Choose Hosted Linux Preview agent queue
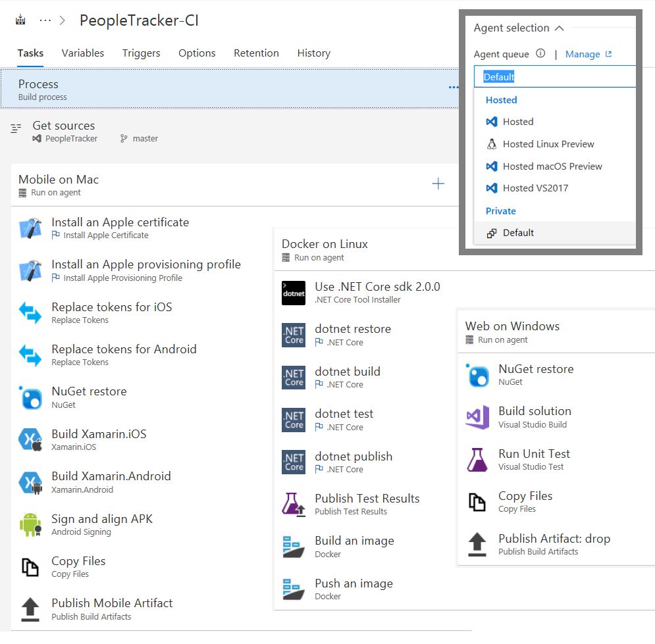This screenshot has height=644, width=655. click(x=555, y=144)
